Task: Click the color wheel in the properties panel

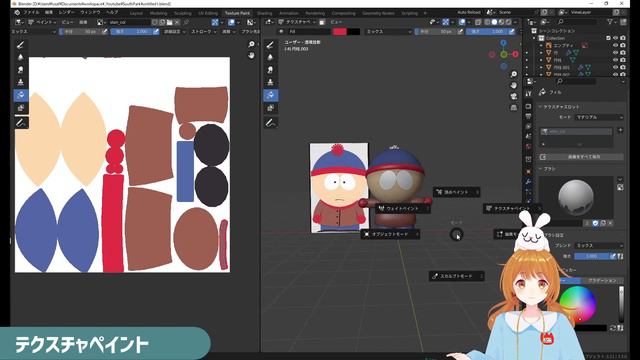Action: click(x=578, y=304)
